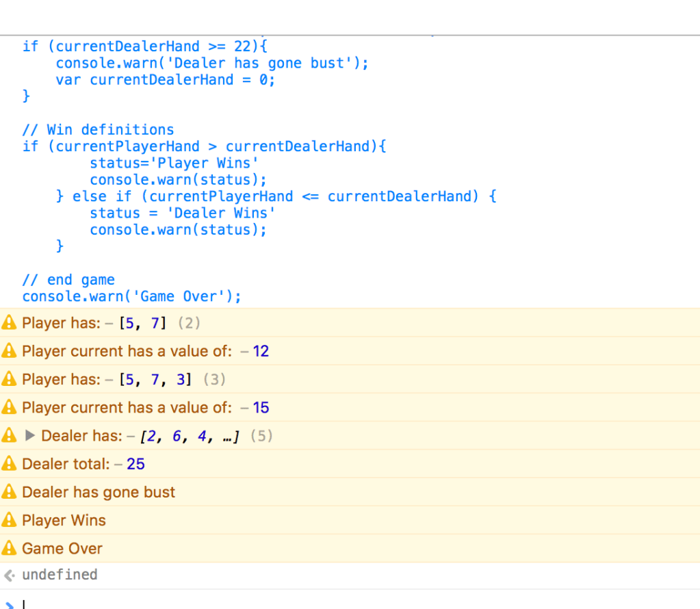Click the '(2)' count beside Player's first hand
The height and width of the screenshot is (609, 700).
189,322
